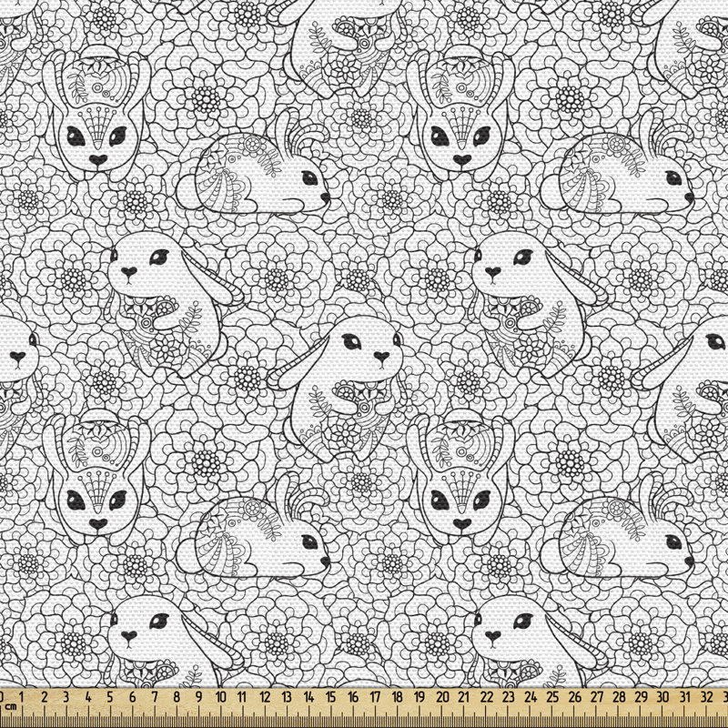Click the ruler number 24
728x728 pixels.
click(x=531, y=697)
